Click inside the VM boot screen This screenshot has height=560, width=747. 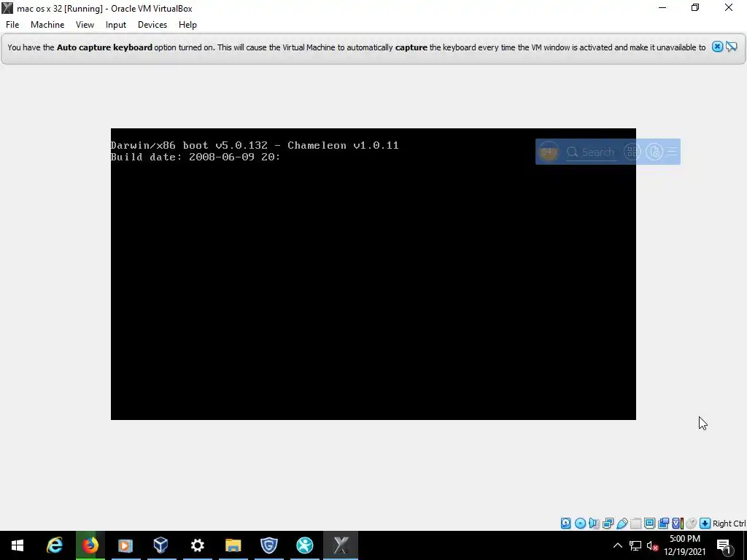373,274
